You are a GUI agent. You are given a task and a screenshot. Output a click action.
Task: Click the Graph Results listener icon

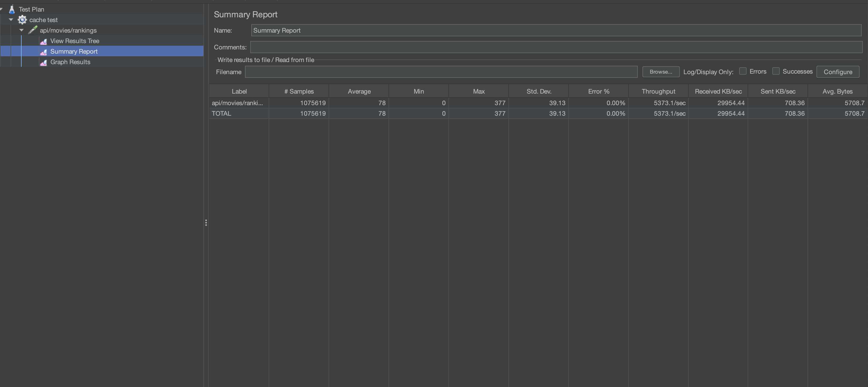(x=43, y=62)
